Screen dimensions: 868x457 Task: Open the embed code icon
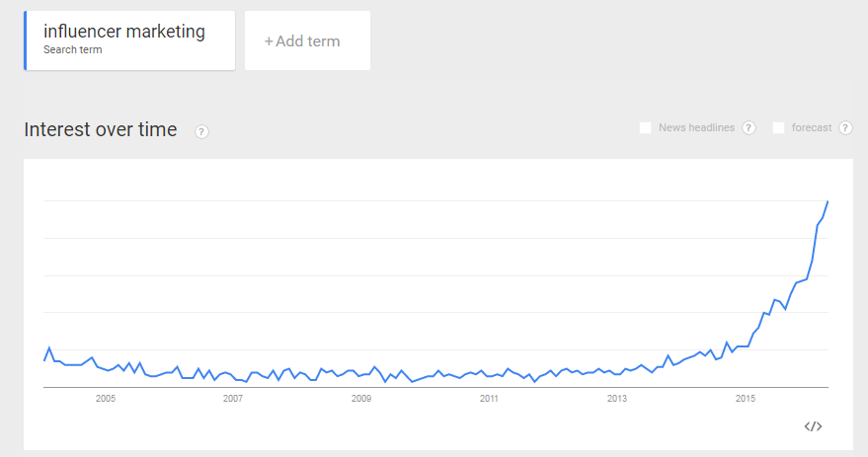coord(813,426)
